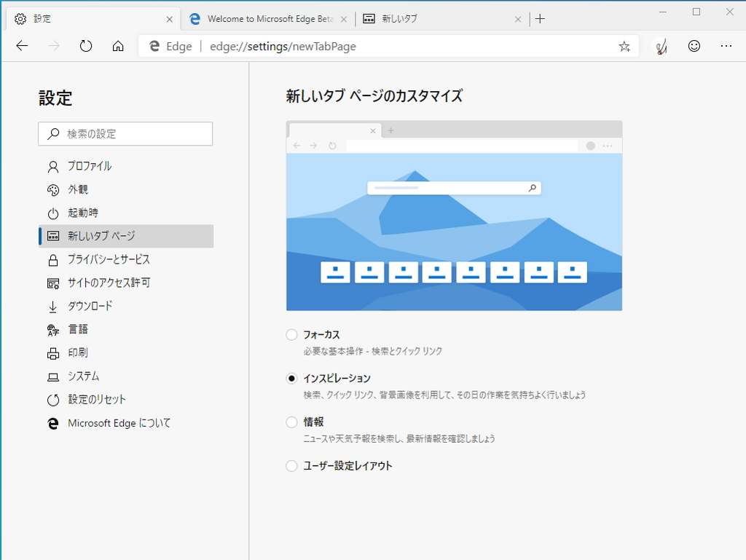Open プロファイル settings
Image resolution: width=746 pixels, height=560 pixels.
125,166
